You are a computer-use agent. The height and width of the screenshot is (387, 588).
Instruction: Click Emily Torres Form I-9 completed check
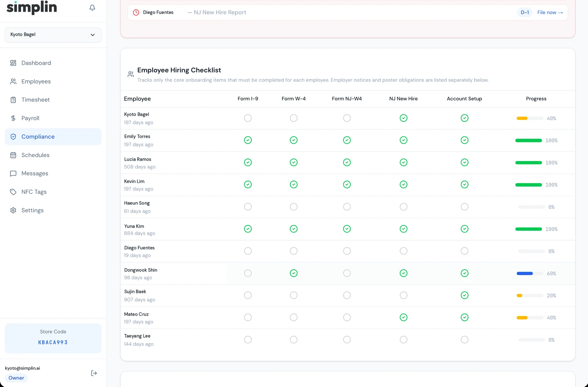248,140
